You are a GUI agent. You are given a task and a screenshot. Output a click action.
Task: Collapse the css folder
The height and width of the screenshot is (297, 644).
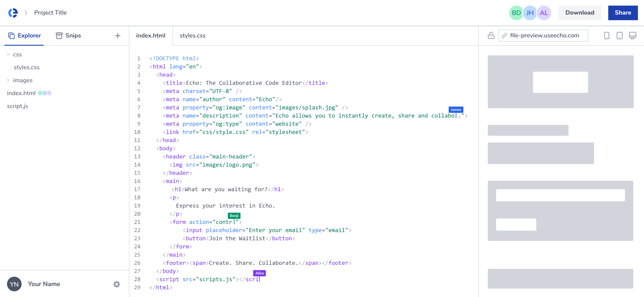click(8, 54)
